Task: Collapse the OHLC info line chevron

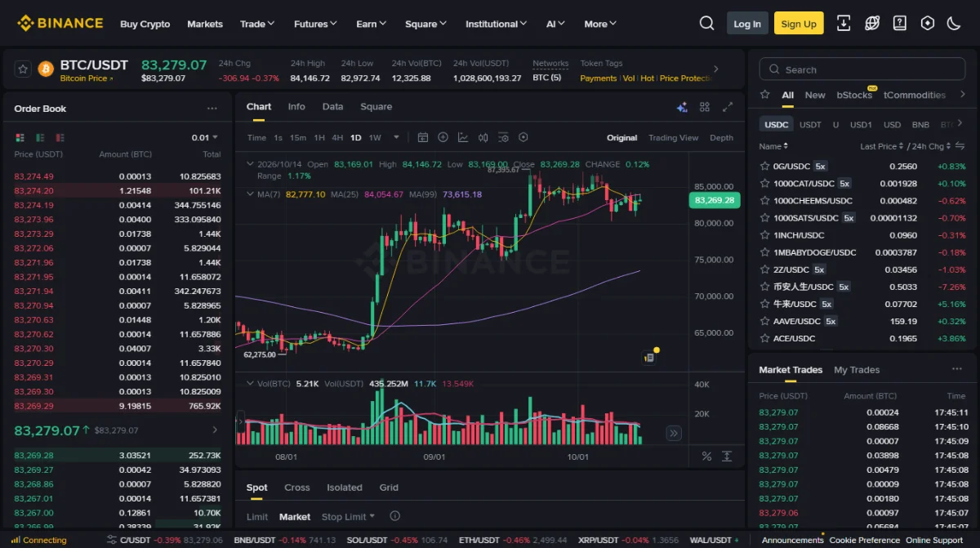Action: coord(251,164)
